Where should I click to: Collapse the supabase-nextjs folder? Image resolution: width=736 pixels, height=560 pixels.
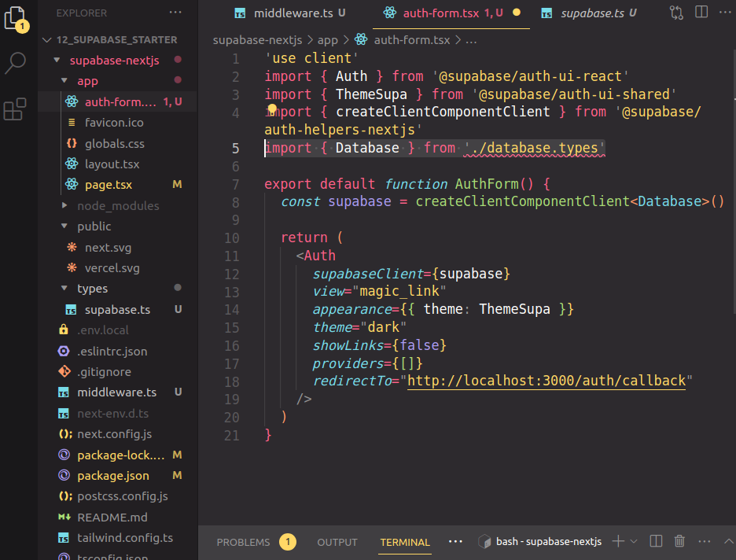pyautogui.click(x=117, y=60)
